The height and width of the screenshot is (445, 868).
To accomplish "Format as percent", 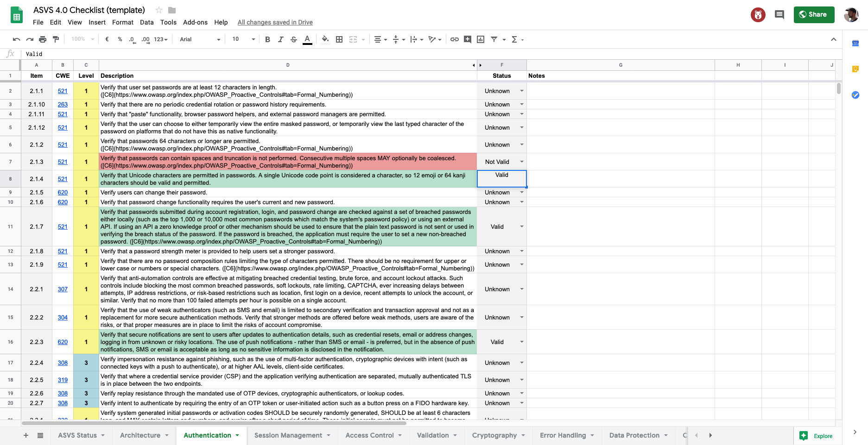I will [x=120, y=39].
